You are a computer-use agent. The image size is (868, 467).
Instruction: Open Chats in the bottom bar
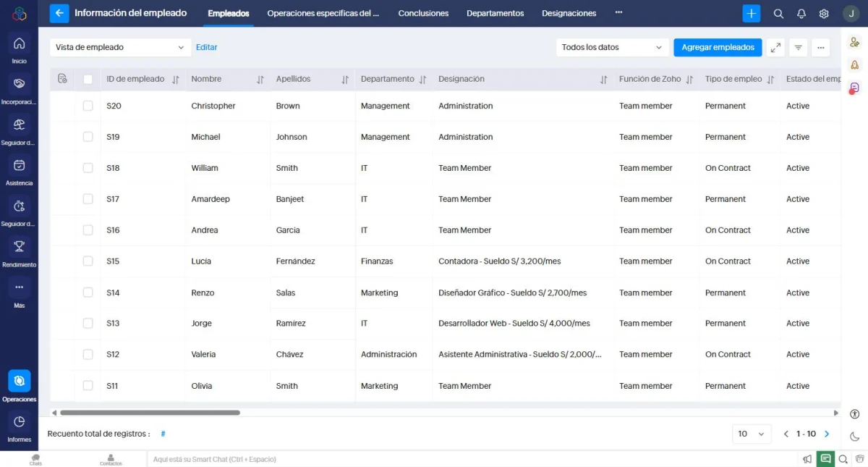(x=35, y=459)
